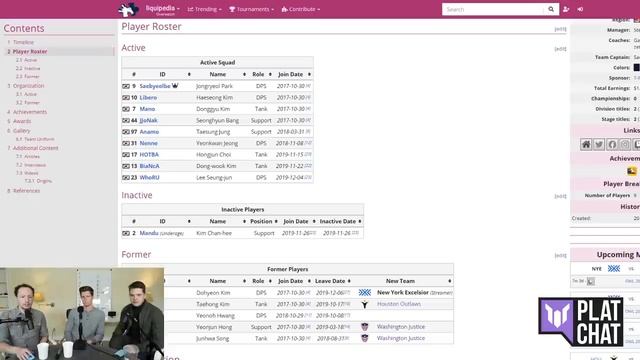Click the captain crown icon next to Saebyeolbe
Image resolution: width=640 pixels, height=360 pixels.
click(x=175, y=86)
